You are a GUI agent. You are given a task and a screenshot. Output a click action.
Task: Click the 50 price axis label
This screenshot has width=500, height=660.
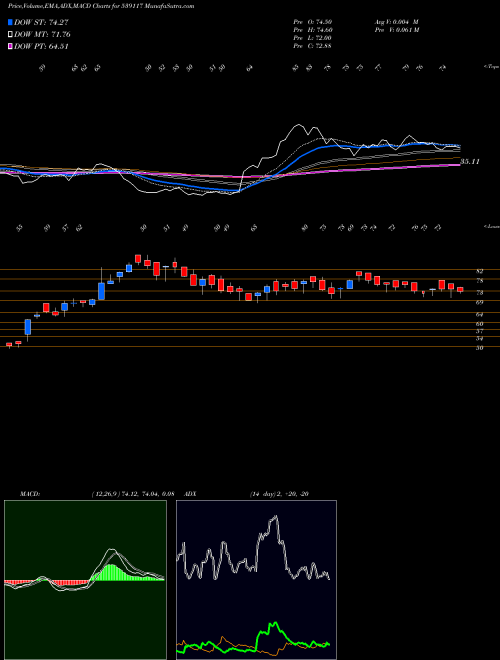[479, 348]
